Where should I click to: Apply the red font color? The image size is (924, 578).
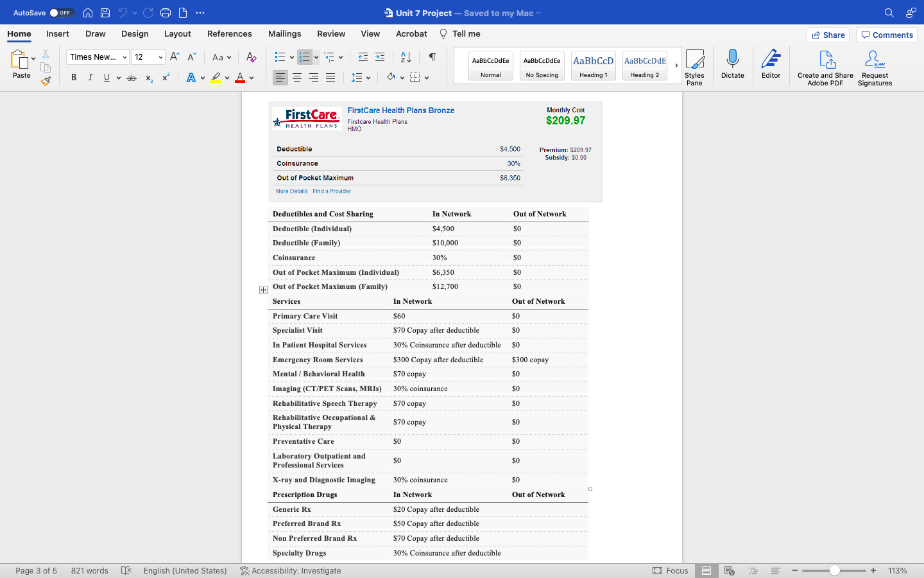point(240,78)
